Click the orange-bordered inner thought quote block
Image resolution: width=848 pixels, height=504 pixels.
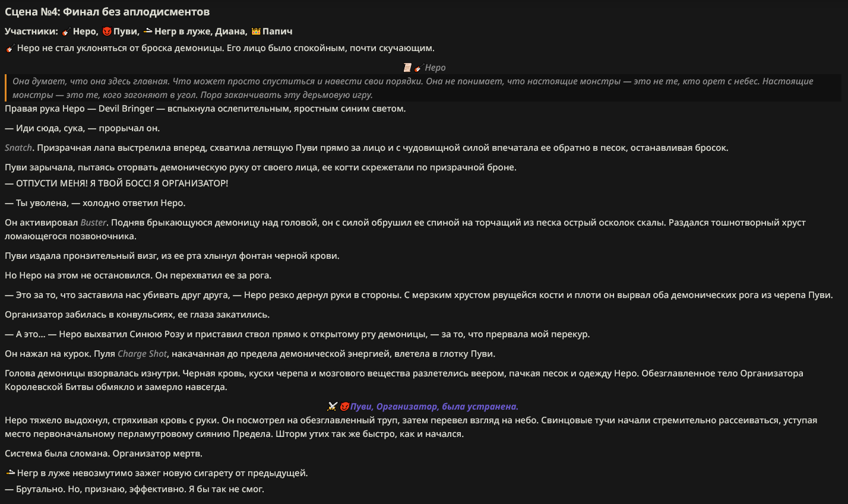pos(423,88)
